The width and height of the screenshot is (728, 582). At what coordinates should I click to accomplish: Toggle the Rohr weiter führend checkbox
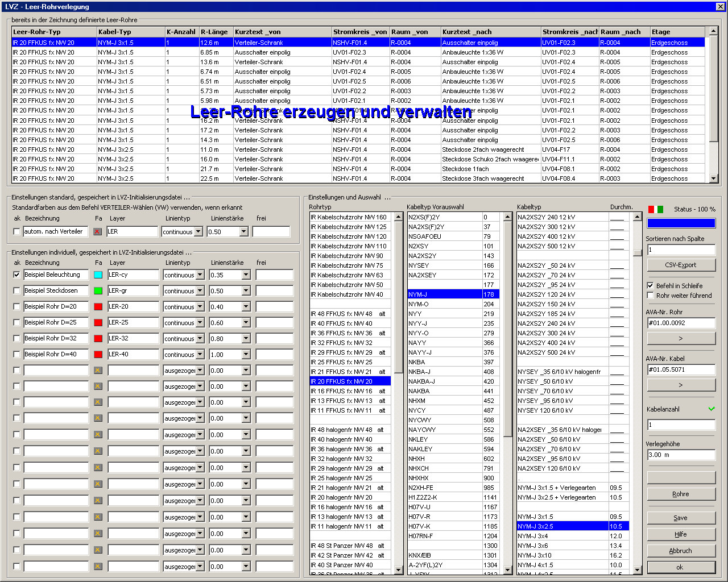[651, 296]
